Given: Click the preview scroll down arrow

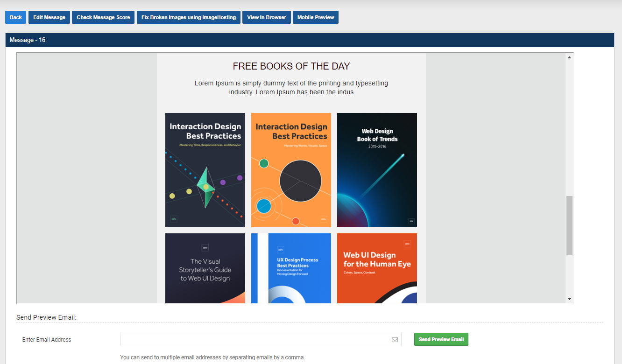Looking at the screenshot, I should [x=569, y=299].
